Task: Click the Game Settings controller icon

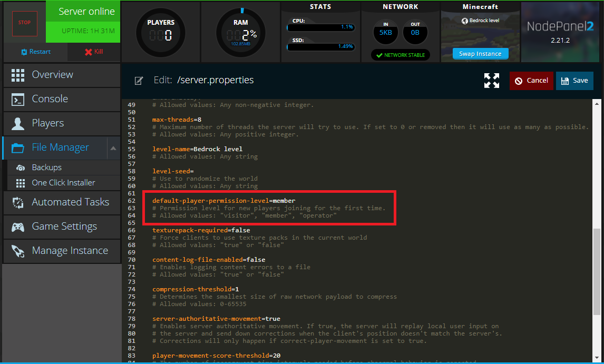Action: [x=18, y=227]
